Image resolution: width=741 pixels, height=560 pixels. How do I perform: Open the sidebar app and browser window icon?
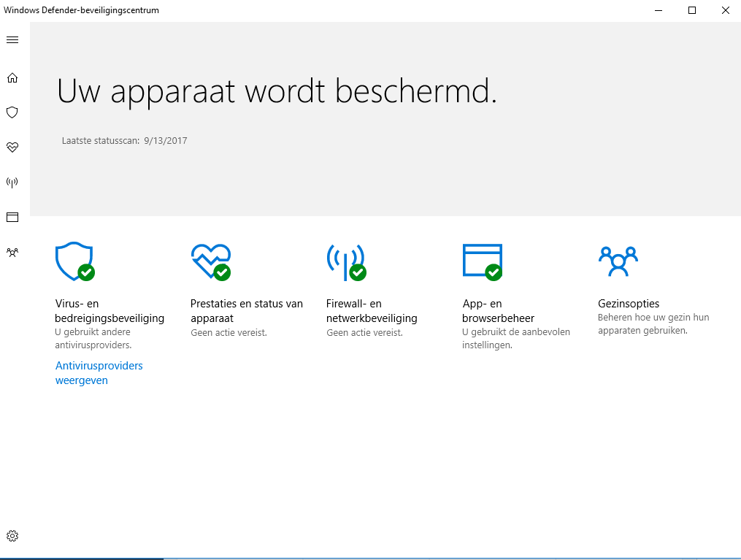[x=12, y=217]
